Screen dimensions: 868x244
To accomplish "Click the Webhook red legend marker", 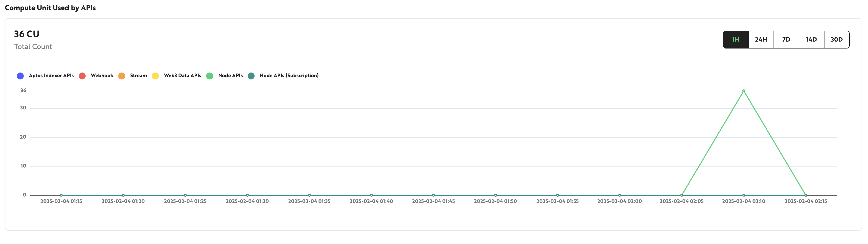I will [82, 76].
